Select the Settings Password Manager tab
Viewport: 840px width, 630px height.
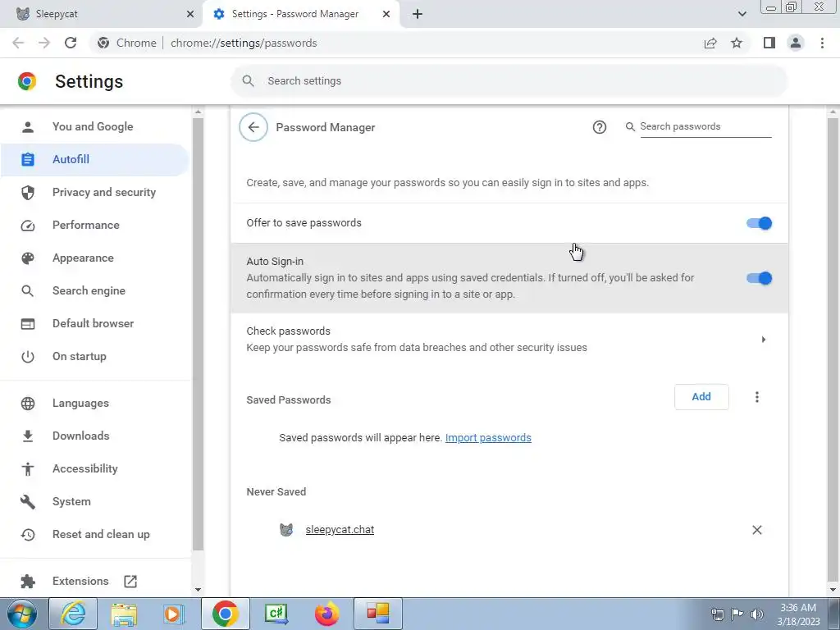point(300,14)
